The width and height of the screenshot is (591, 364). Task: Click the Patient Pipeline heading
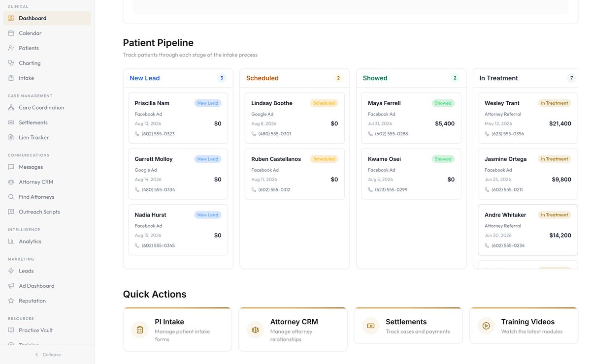pyautogui.click(x=158, y=43)
